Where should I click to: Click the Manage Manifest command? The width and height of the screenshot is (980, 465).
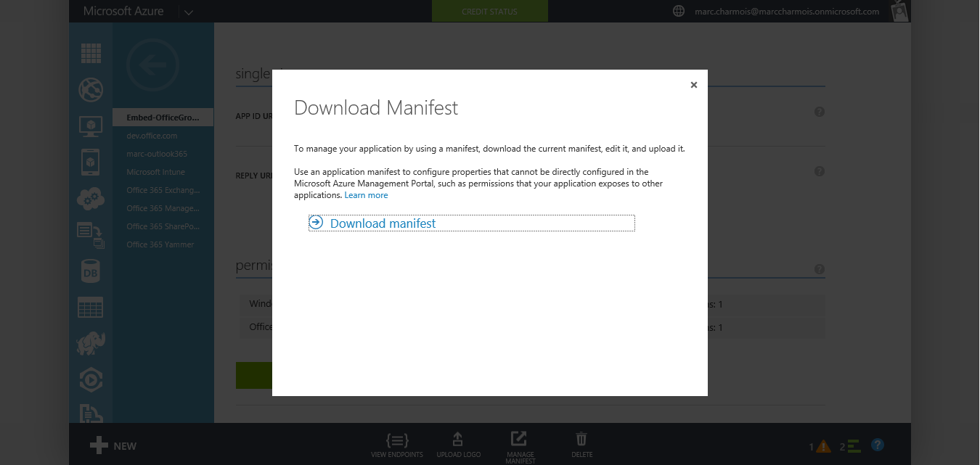tap(520, 447)
